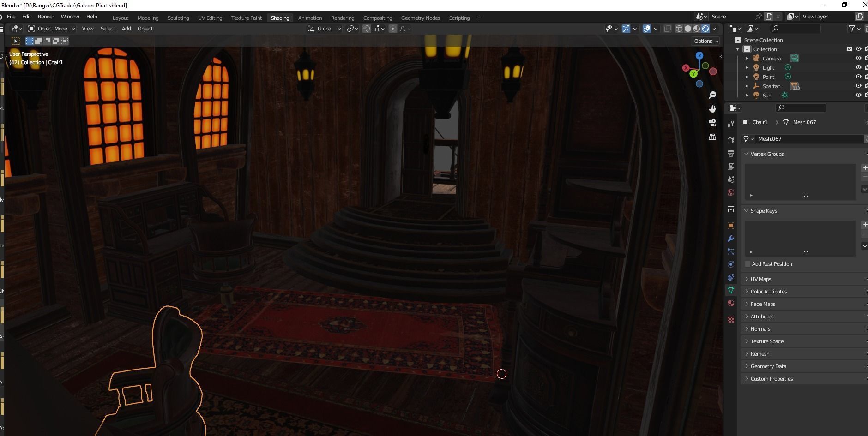Image resolution: width=868 pixels, height=436 pixels.
Task: Open the Material properties tab
Action: click(731, 303)
